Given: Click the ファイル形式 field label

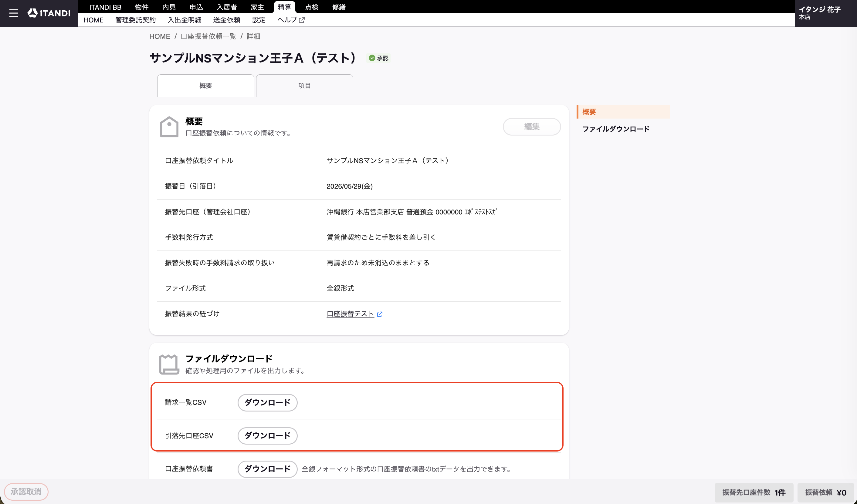Looking at the screenshot, I should click(x=185, y=288).
